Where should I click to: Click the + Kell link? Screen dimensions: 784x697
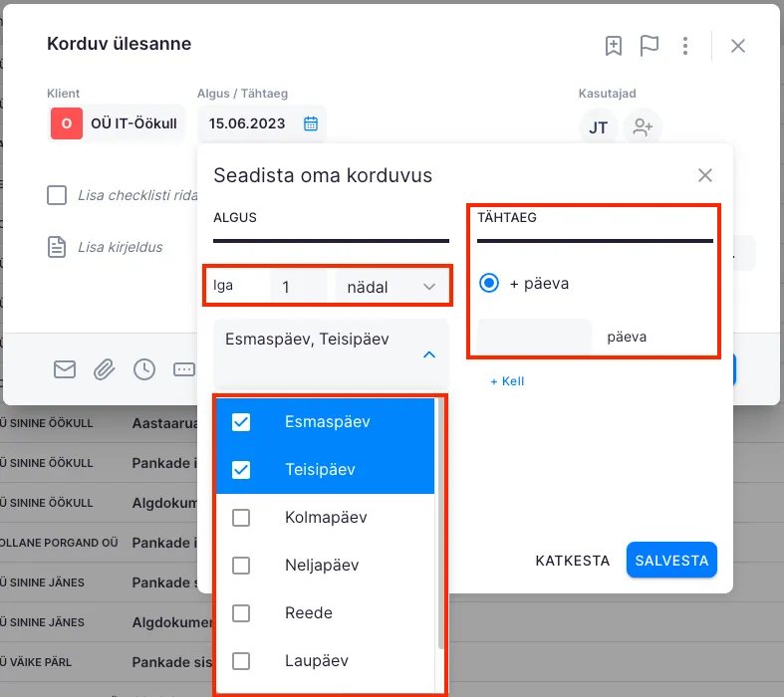tap(506, 381)
